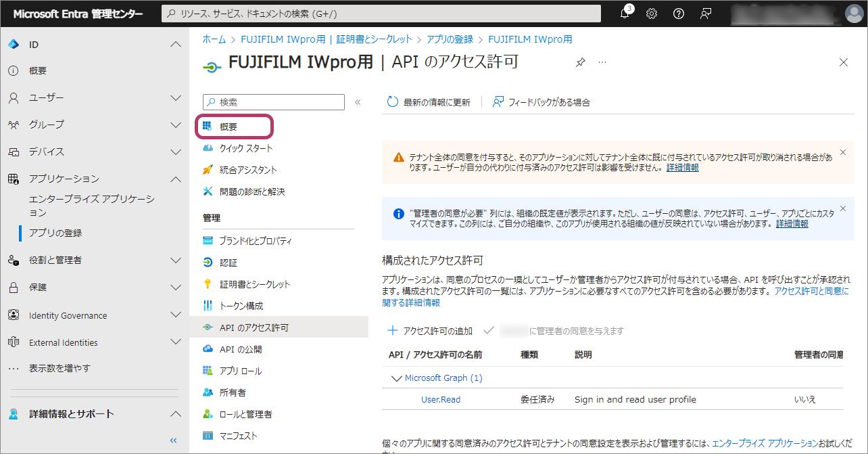
Task: Open the help question mark icon
Action: pos(679,14)
